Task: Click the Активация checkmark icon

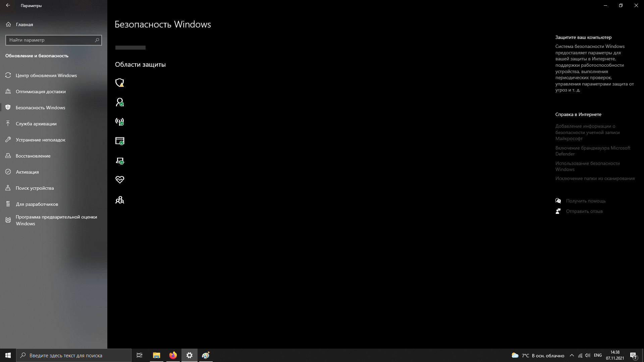Action: [8, 172]
